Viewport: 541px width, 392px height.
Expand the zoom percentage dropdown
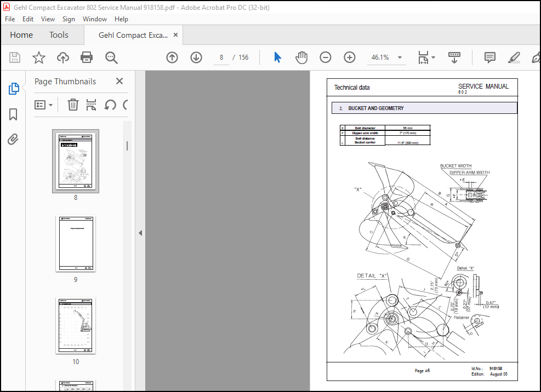coord(400,57)
